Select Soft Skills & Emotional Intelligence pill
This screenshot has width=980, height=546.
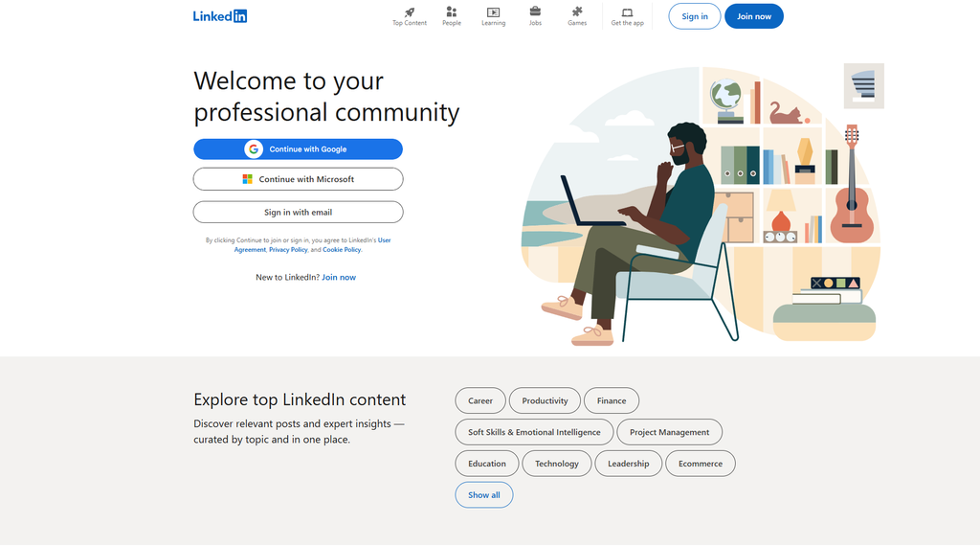[x=534, y=432]
